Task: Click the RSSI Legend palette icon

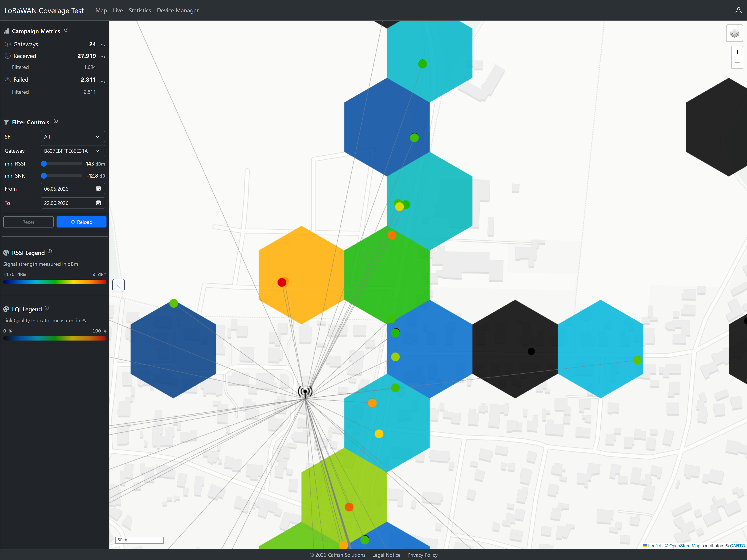Action: pos(6,252)
